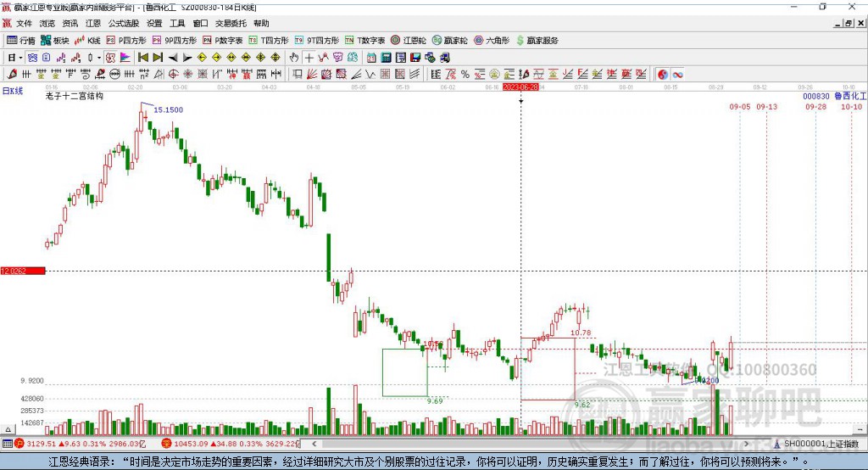868x470 pixels.
Task: Switch to the K线 candlestick chart
Action: (87, 41)
